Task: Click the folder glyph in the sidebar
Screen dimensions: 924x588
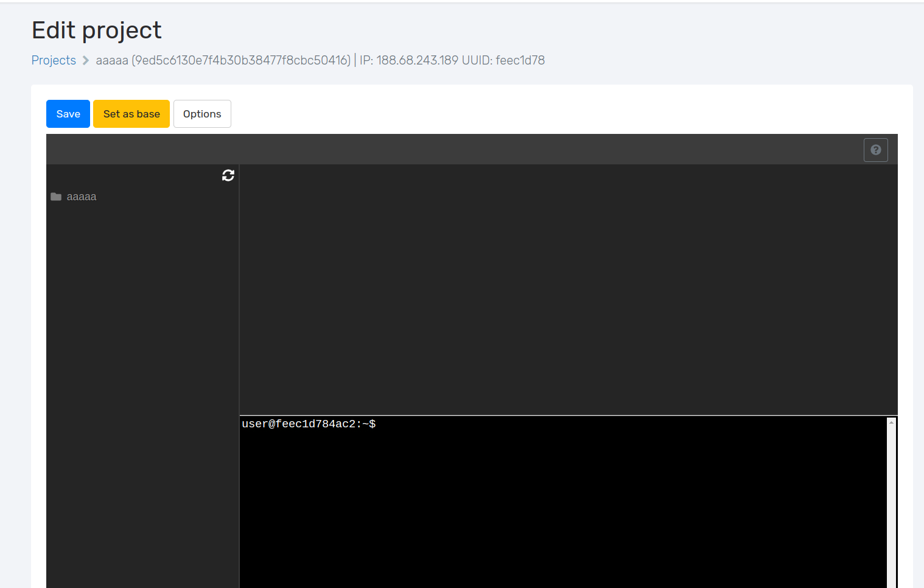Action: pos(55,196)
